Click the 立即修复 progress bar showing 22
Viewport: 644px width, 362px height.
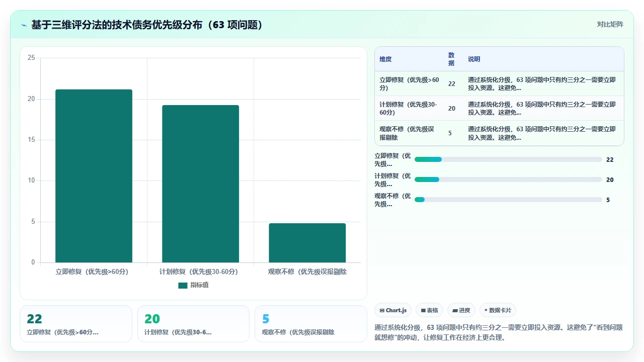508,159
